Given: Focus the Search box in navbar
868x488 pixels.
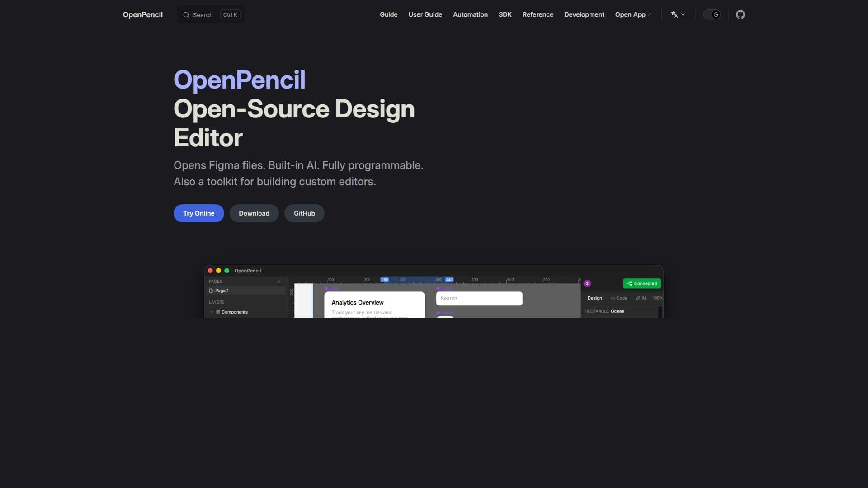Looking at the screenshot, I should click(211, 15).
